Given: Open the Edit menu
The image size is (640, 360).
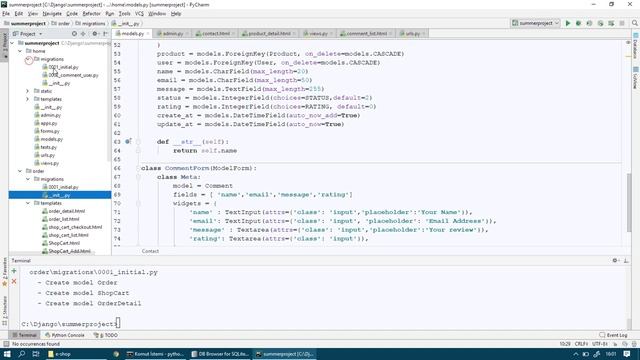Looking at the screenshot, I should [x=19, y=13].
